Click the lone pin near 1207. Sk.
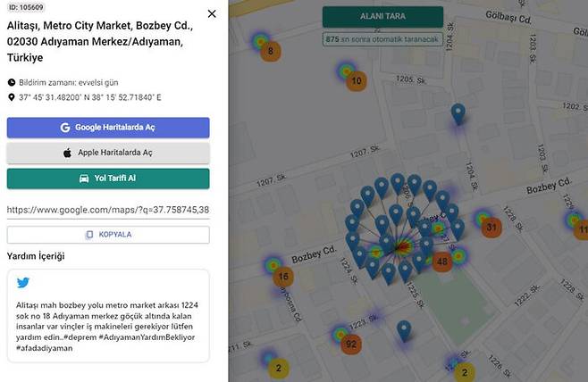Image resolution: width=588 pixels, height=382 pixels. [x=458, y=113]
